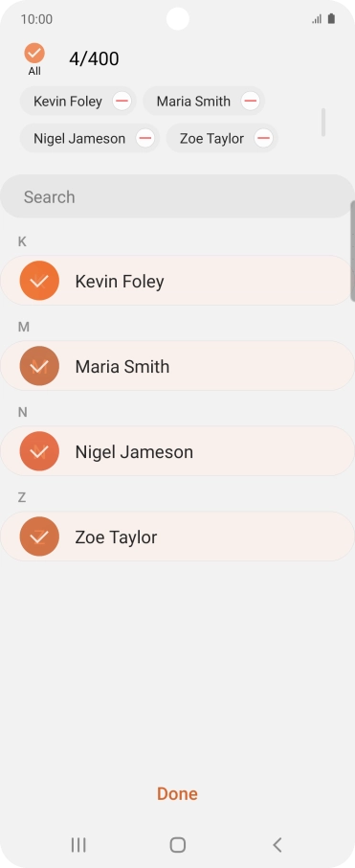
Task: Uncheck Zoe Taylor's selection circle
Action: (x=39, y=537)
